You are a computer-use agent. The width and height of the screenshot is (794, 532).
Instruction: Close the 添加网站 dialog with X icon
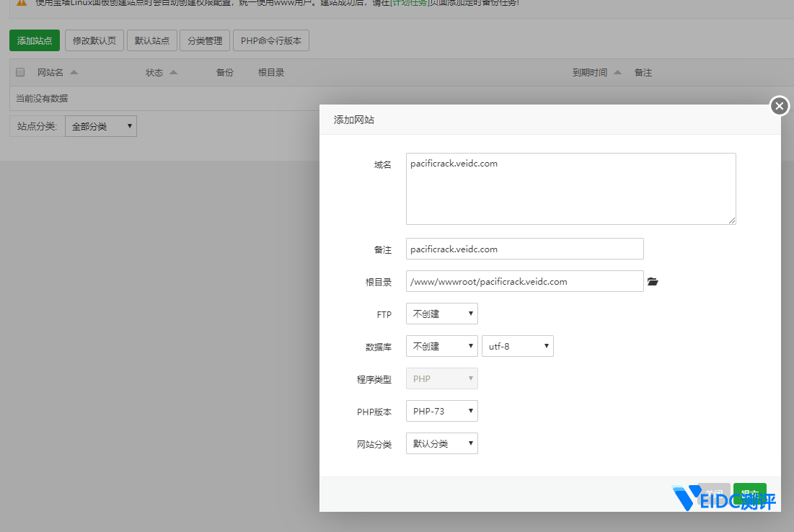(779, 106)
